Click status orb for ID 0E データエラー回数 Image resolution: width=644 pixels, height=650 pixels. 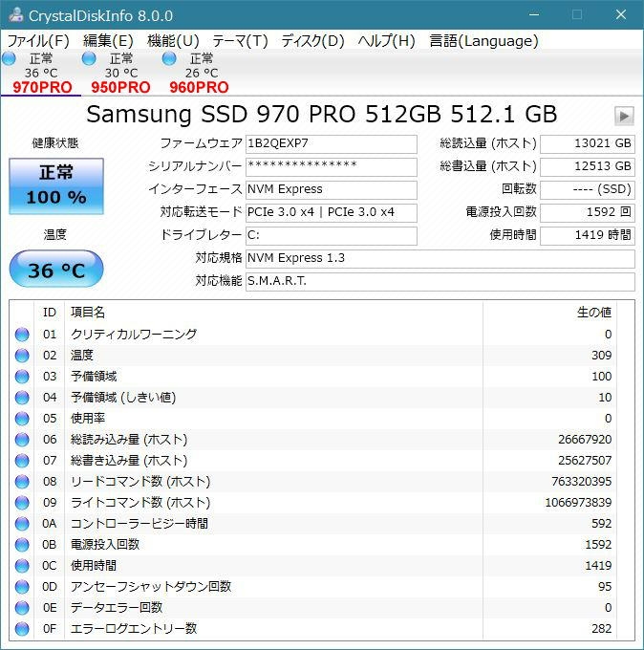(x=22, y=608)
